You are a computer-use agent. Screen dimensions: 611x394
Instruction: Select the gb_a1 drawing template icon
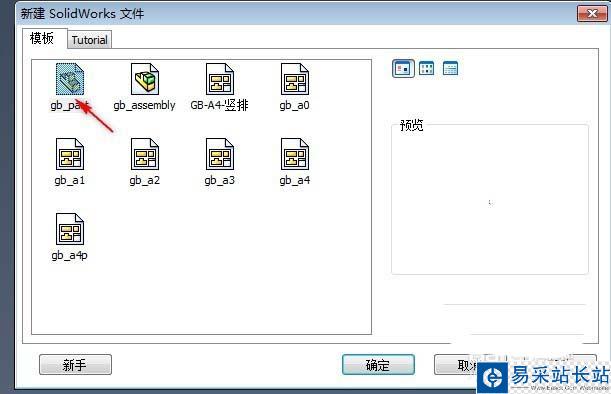click(x=70, y=154)
